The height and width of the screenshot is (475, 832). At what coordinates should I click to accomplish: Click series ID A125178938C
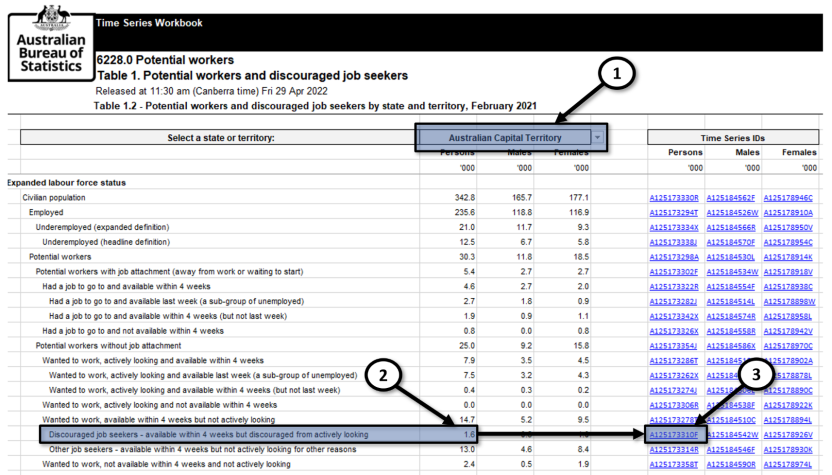pyautogui.click(x=788, y=287)
